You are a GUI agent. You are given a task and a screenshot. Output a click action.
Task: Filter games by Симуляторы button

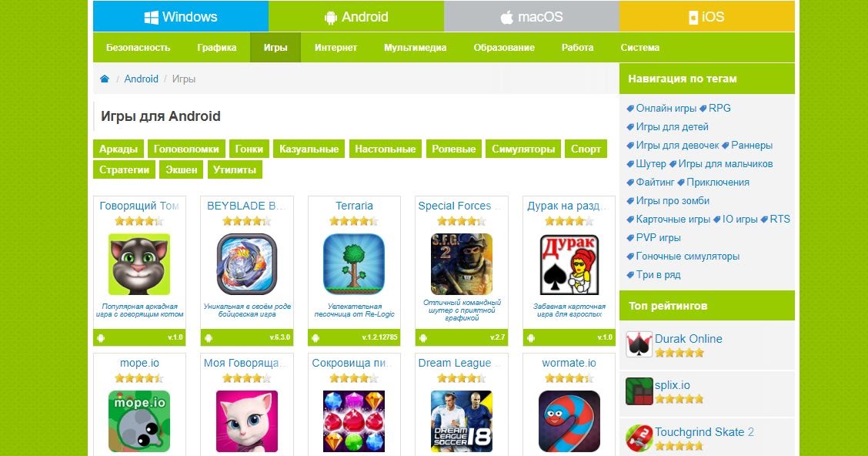pos(523,149)
